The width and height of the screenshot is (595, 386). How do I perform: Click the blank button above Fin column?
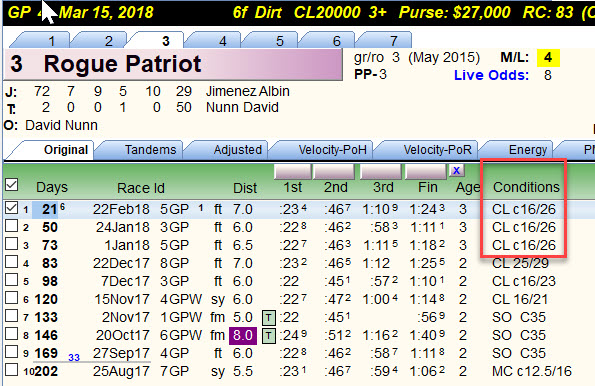[426, 172]
